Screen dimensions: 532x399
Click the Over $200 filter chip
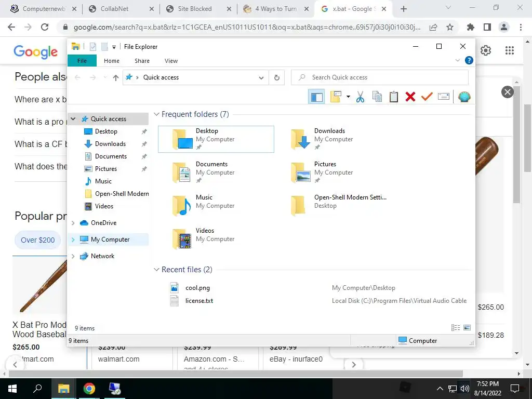pyautogui.click(x=37, y=240)
